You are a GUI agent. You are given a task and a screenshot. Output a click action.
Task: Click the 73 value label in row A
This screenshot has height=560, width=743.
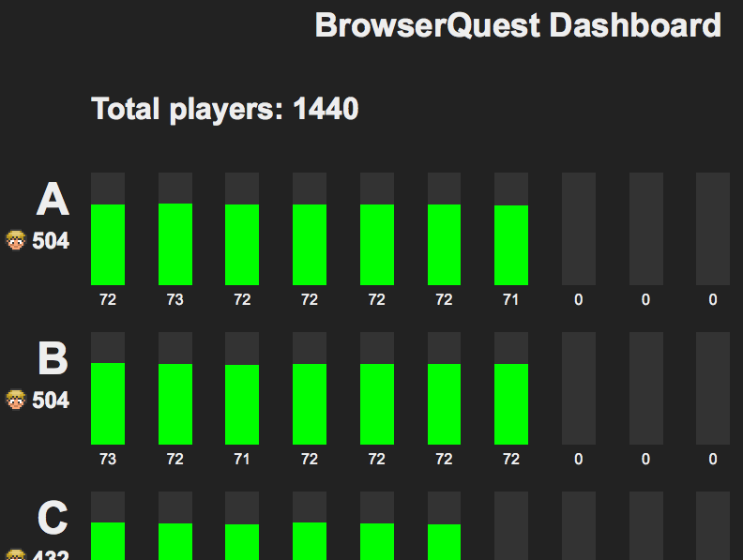pos(174,299)
